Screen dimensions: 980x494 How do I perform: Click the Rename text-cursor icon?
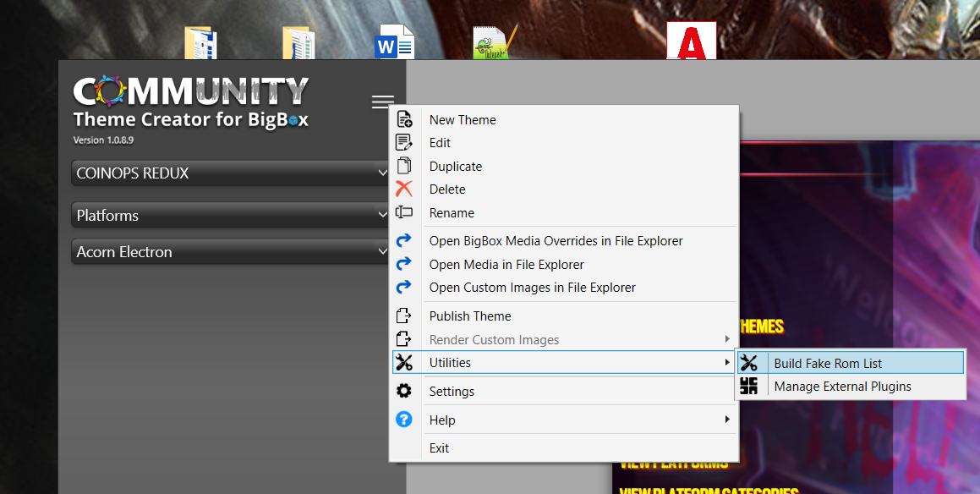click(404, 212)
